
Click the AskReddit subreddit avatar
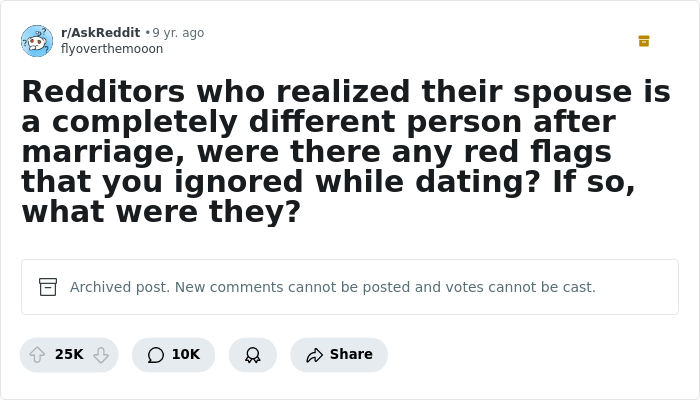(x=37, y=41)
